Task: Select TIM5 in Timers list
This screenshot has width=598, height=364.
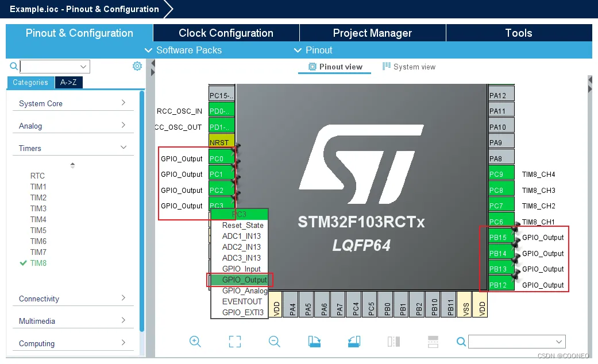Action: 38,230
